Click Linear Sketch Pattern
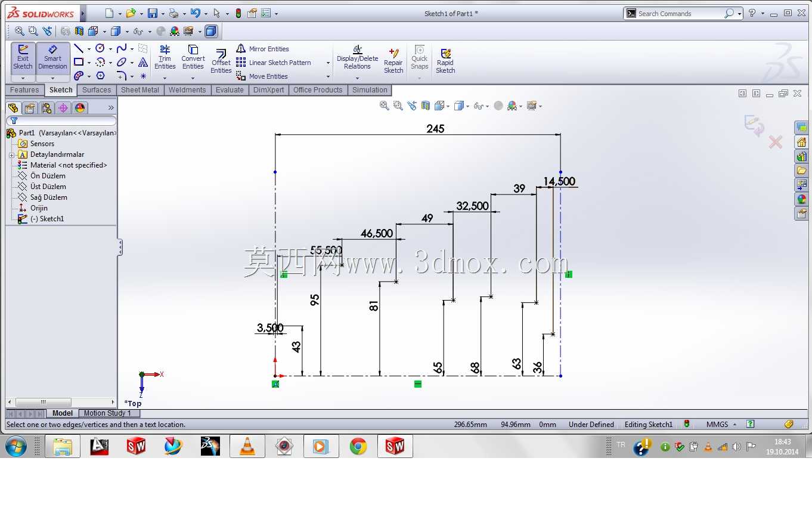812x526 pixels. click(x=274, y=63)
